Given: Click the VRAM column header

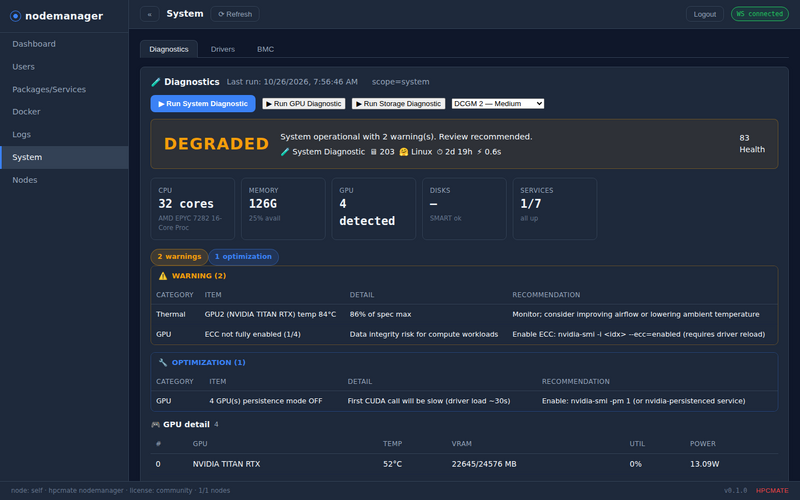Looking at the screenshot, I should click(x=461, y=444).
